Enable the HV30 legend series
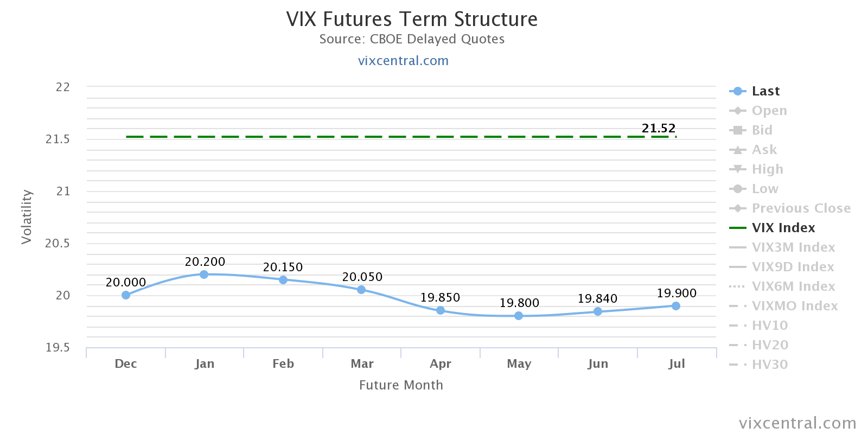This screenshot has width=868, height=434. (x=770, y=365)
